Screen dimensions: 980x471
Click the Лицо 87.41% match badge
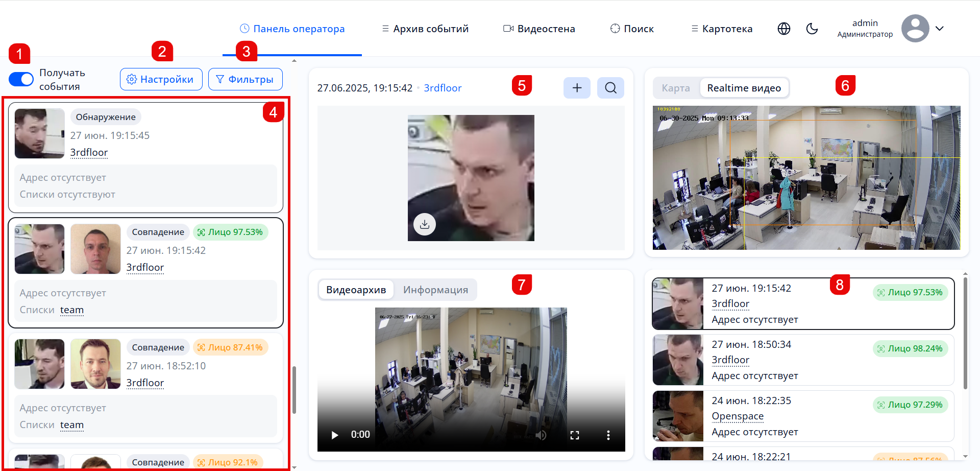tap(230, 347)
